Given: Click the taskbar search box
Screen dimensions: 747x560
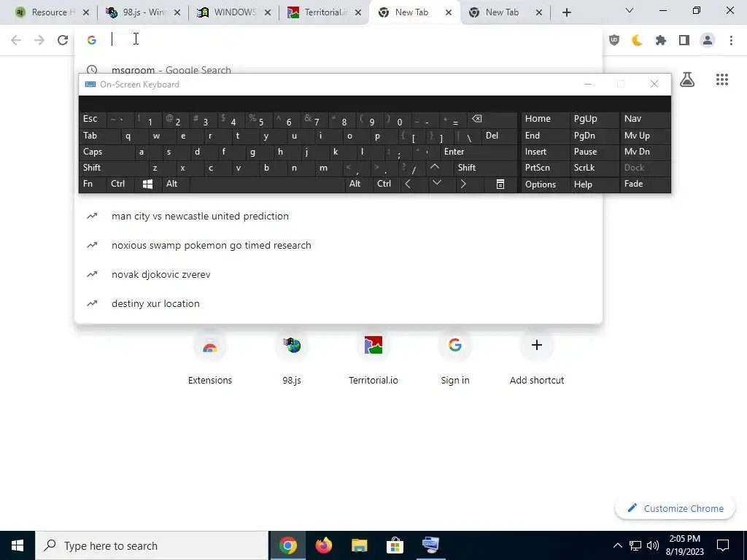Looking at the screenshot, I should click(x=152, y=545).
